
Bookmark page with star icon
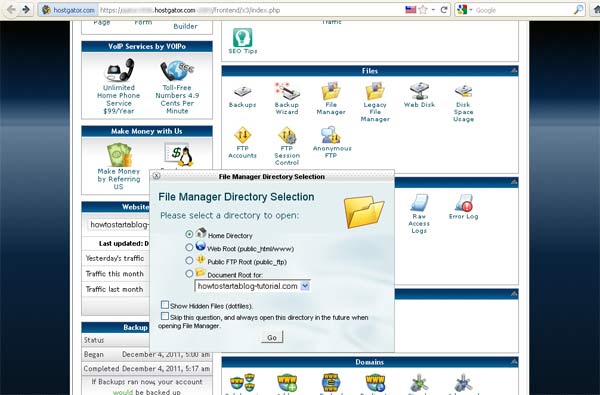(x=423, y=10)
